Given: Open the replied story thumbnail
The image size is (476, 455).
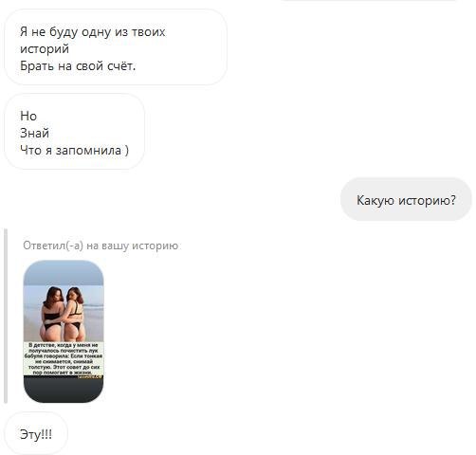Looking at the screenshot, I should (x=64, y=331).
